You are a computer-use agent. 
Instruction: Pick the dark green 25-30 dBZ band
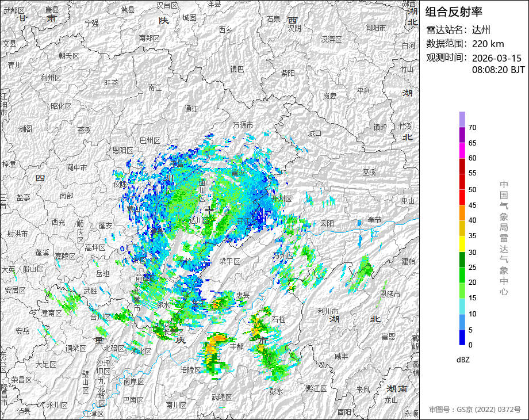[462, 259]
